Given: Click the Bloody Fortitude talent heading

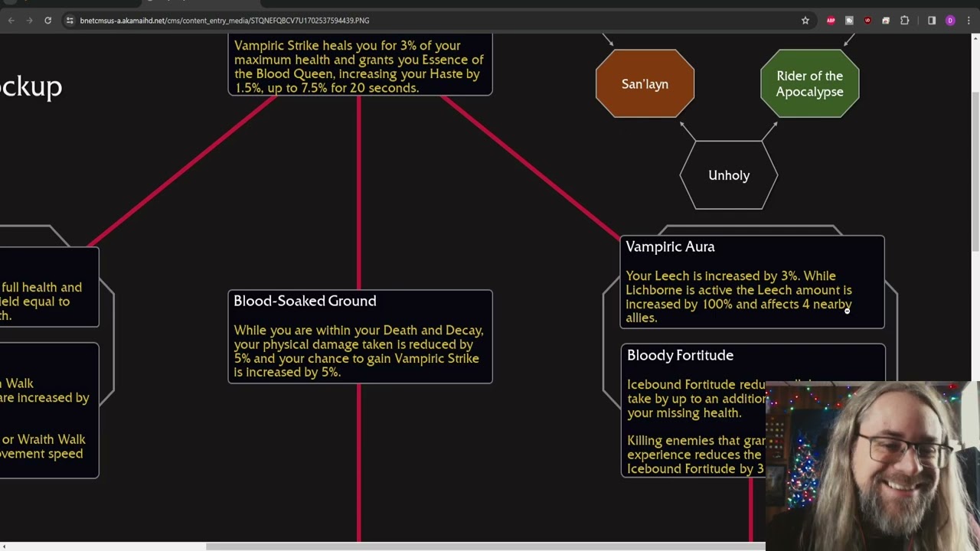Looking at the screenshot, I should click(680, 356).
